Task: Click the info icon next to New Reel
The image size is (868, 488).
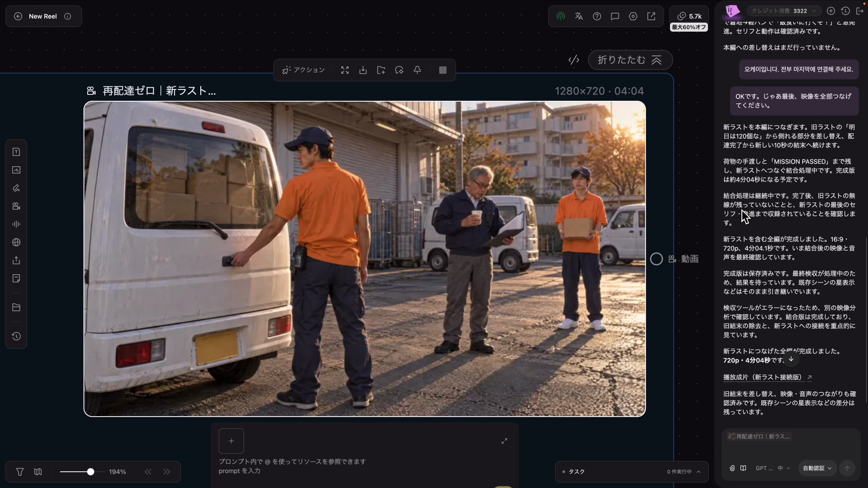Action: (x=68, y=16)
